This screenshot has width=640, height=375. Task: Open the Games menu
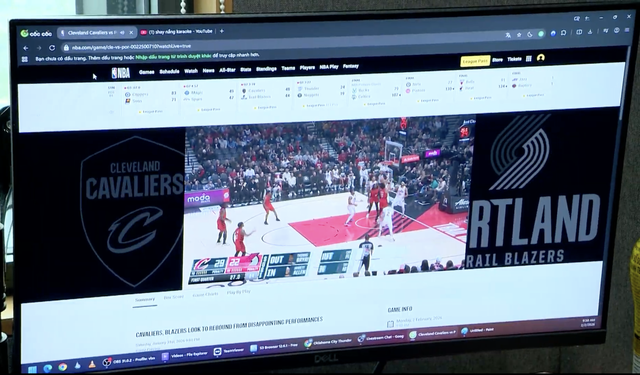pyautogui.click(x=147, y=72)
